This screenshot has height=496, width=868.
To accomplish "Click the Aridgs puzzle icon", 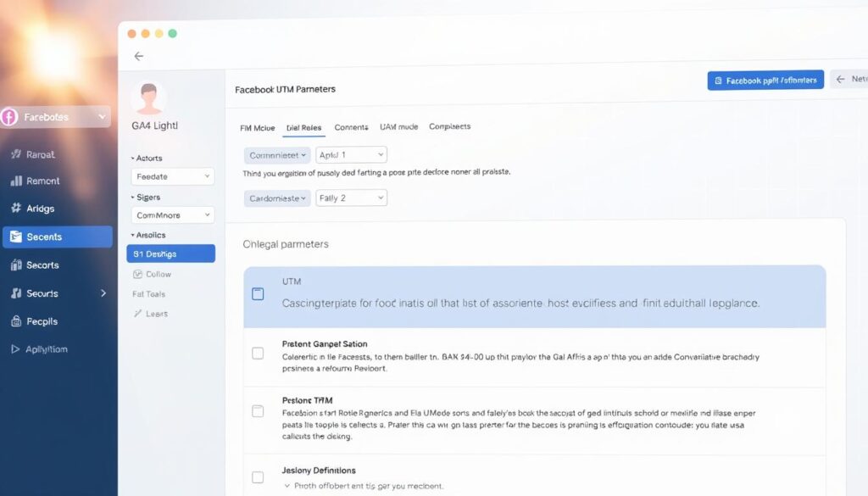I will pos(15,208).
